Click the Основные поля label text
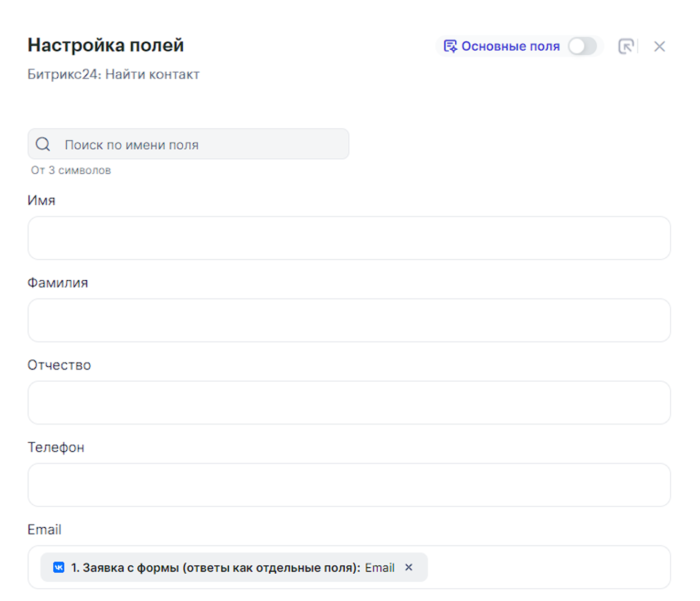Viewport: 700px width, 601px height. 510,47
